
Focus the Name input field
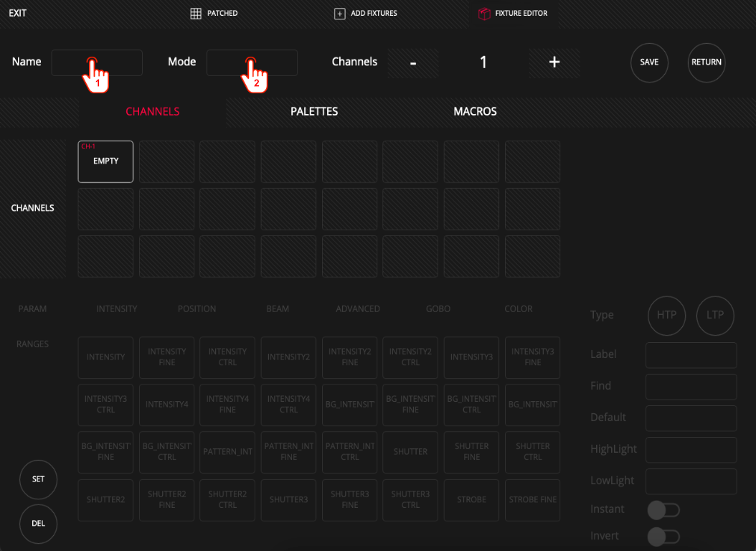(97, 62)
